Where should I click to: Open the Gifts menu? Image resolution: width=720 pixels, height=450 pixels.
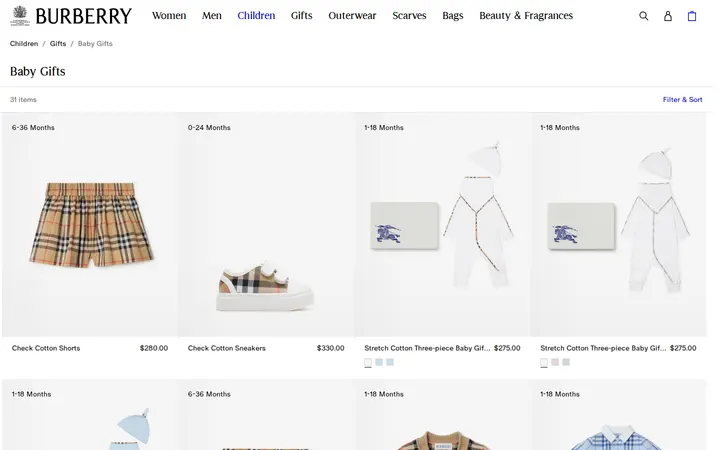click(302, 16)
